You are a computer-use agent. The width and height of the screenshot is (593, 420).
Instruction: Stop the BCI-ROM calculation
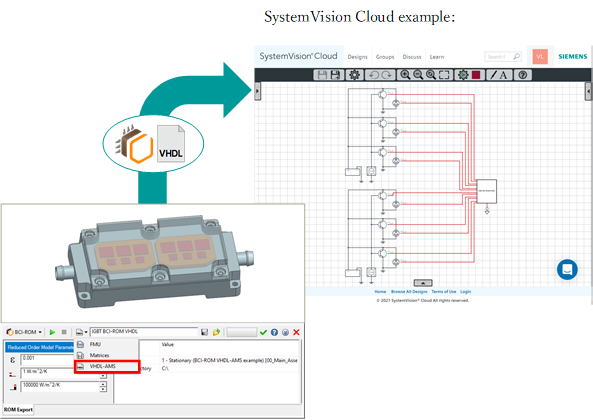pos(64,332)
